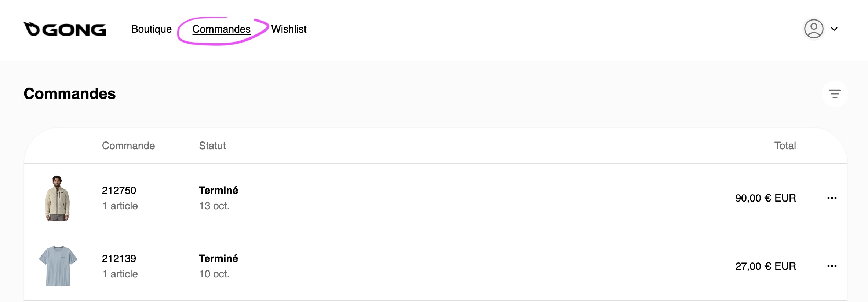Image resolution: width=868 pixels, height=302 pixels.
Task: Click the fleece jacket product thumbnail
Action: [58, 198]
